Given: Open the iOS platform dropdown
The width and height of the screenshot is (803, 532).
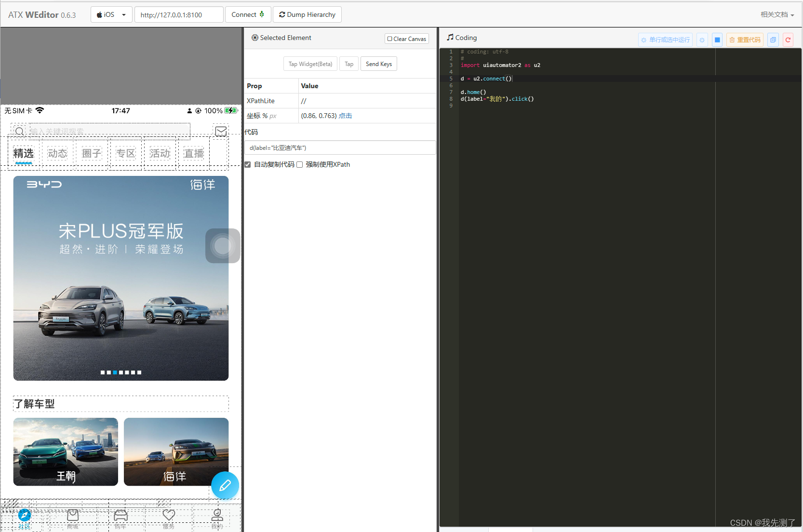Looking at the screenshot, I should (x=111, y=14).
